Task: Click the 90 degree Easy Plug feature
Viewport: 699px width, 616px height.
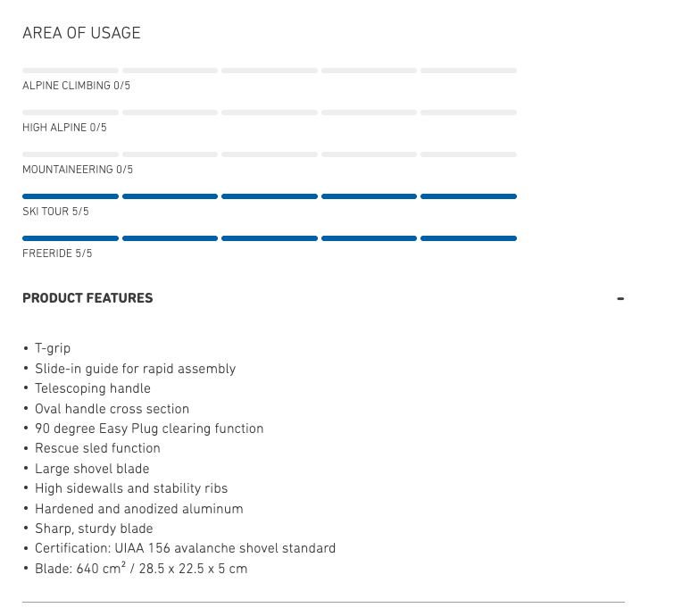Action: (149, 429)
